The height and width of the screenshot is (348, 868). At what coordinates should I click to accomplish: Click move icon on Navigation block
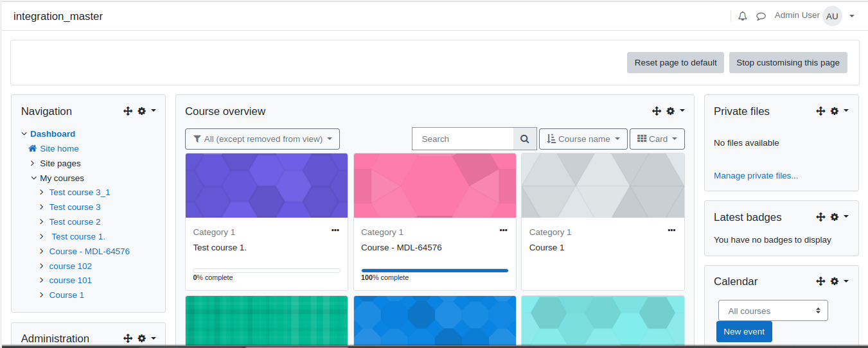tap(128, 111)
